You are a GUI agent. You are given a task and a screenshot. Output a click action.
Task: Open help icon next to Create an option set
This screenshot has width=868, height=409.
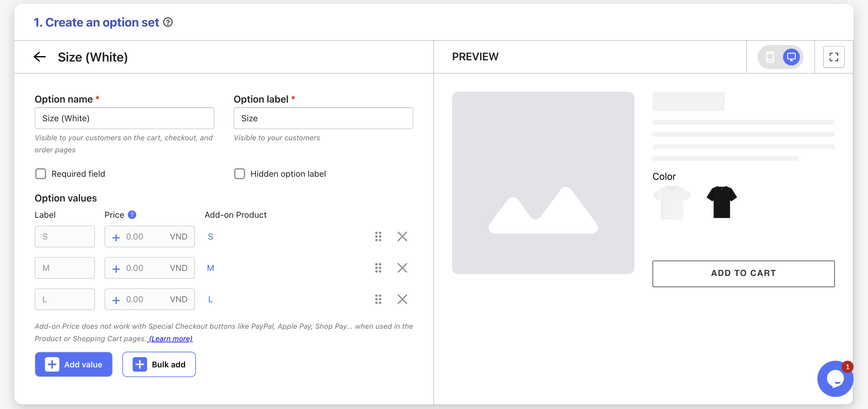168,22
